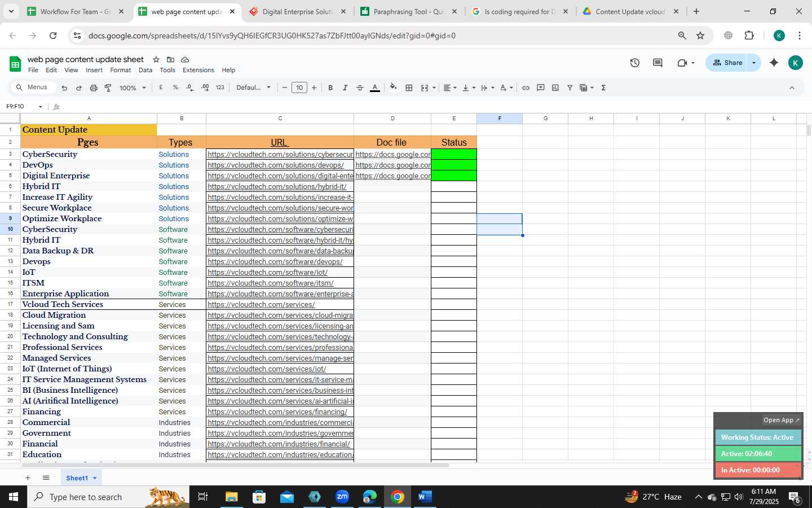Click the Menus search box
This screenshot has height=508, width=812.
pyautogui.click(x=34, y=87)
